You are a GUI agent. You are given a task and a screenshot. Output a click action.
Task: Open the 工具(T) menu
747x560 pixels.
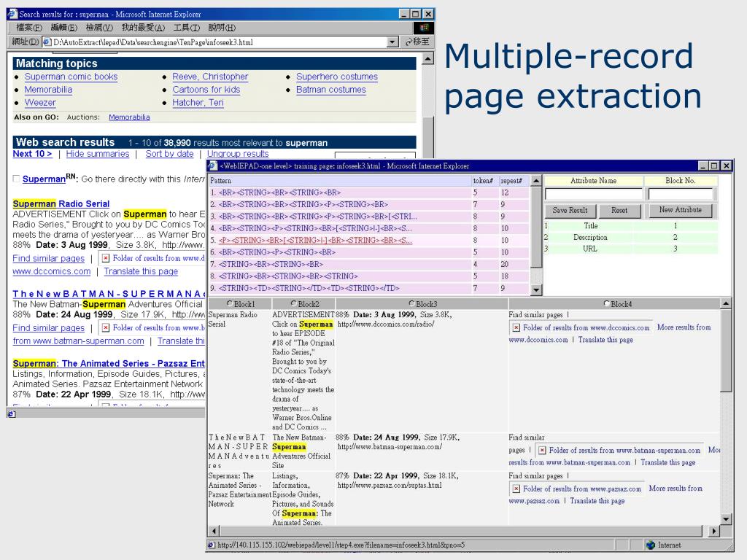[x=186, y=28]
